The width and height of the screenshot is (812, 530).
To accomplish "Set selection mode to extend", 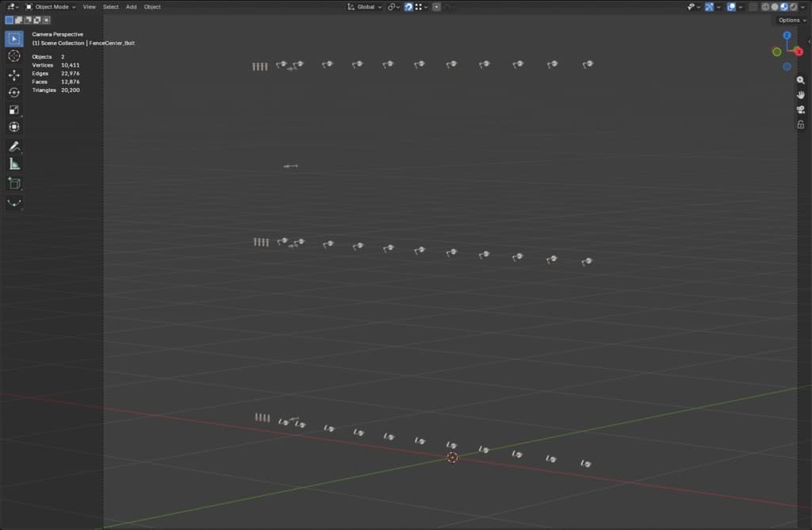I will pyautogui.click(x=18, y=20).
